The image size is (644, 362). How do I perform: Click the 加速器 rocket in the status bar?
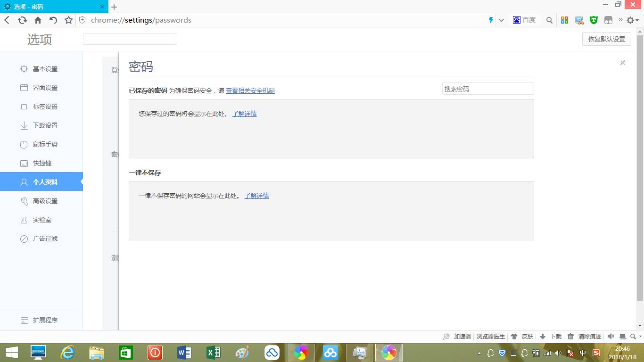tap(457, 337)
